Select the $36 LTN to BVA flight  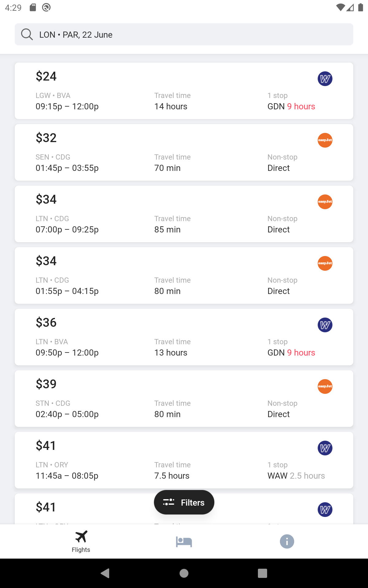pyautogui.click(x=184, y=337)
